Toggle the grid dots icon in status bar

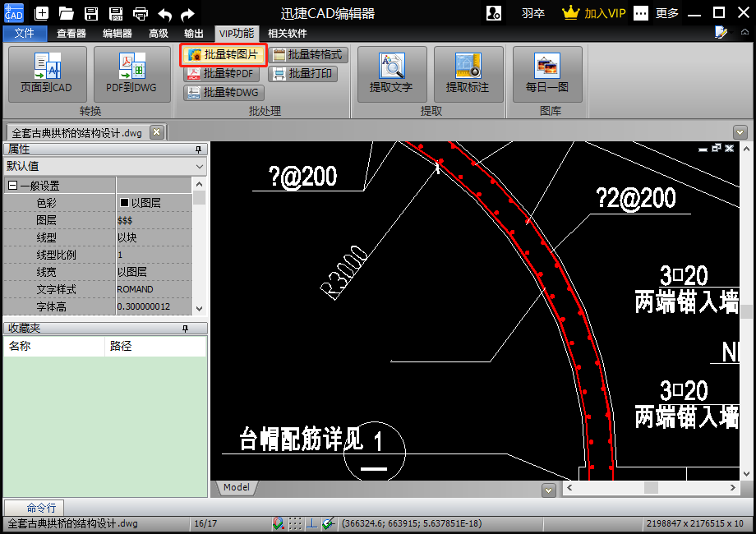295,523
